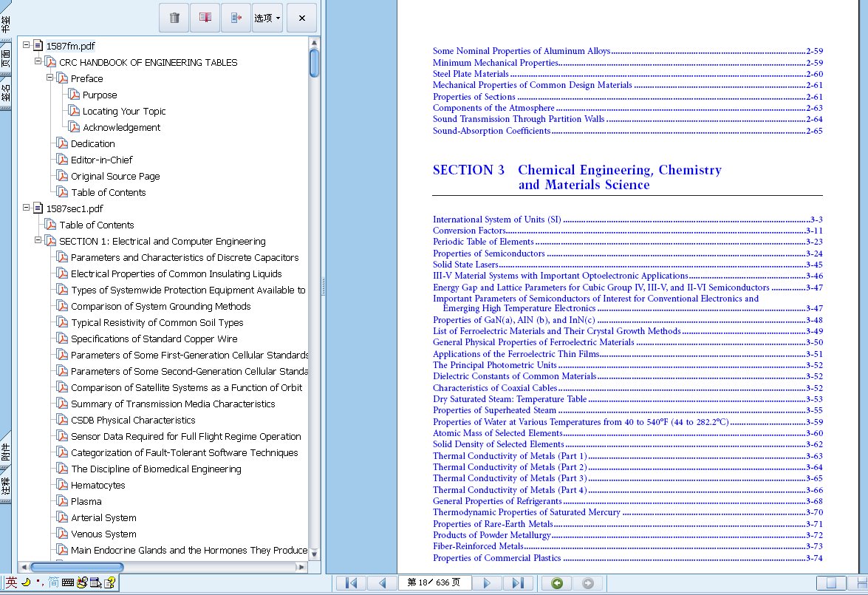Viewport: 868px width, 595px height.
Task: Collapse the 1587fm.pdf tree node
Action: click(x=26, y=45)
